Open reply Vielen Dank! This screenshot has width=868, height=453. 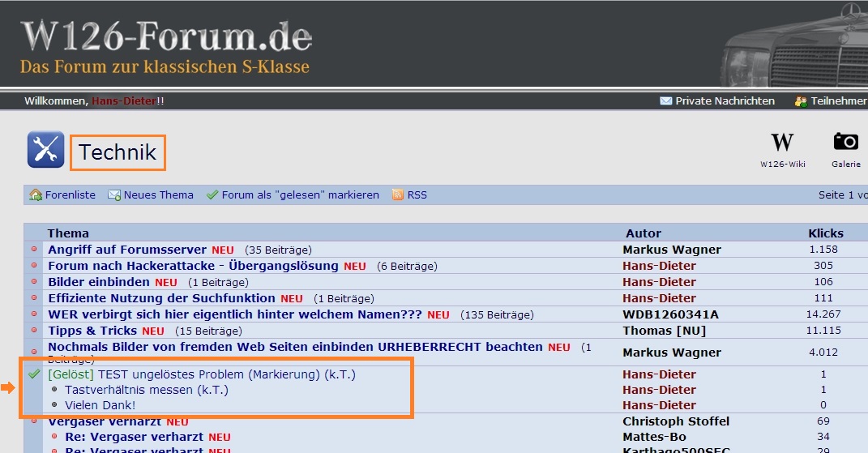tap(100, 405)
